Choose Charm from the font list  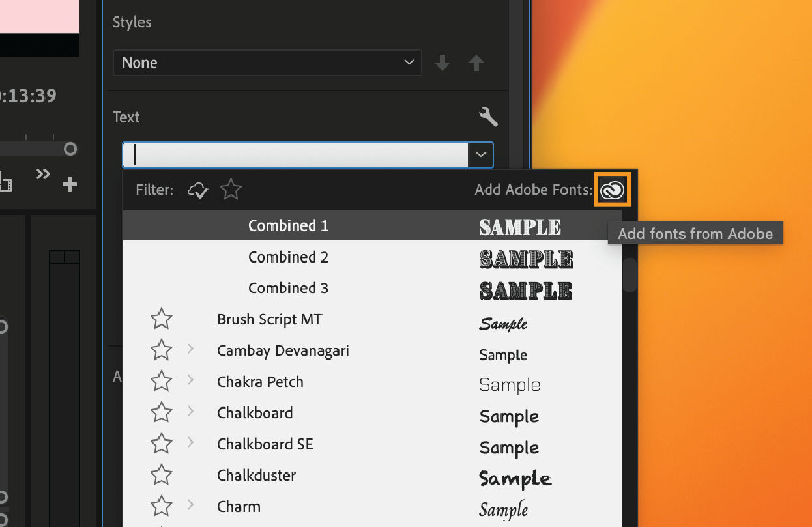239,506
